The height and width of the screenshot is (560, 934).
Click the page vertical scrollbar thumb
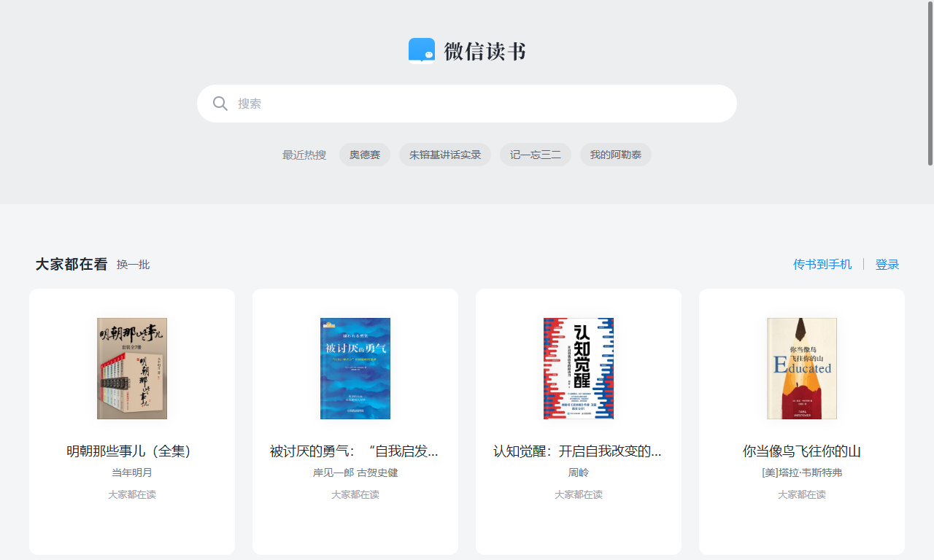coord(930,83)
